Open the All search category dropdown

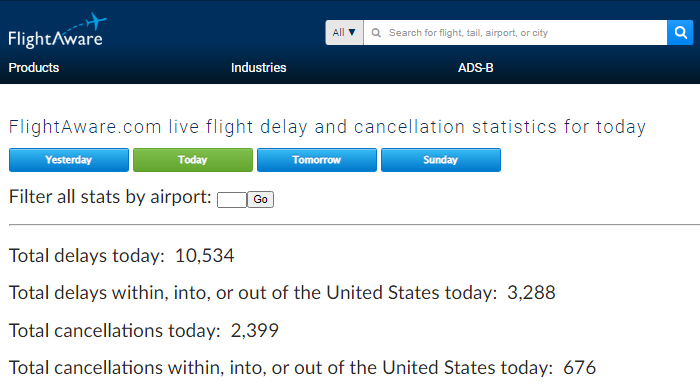pyautogui.click(x=344, y=33)
